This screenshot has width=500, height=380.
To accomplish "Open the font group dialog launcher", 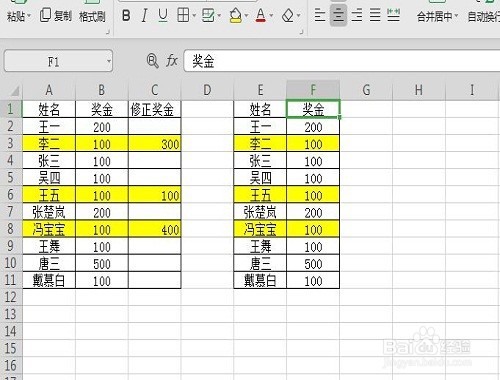I will pyautogui.click(x=301, y=32).
